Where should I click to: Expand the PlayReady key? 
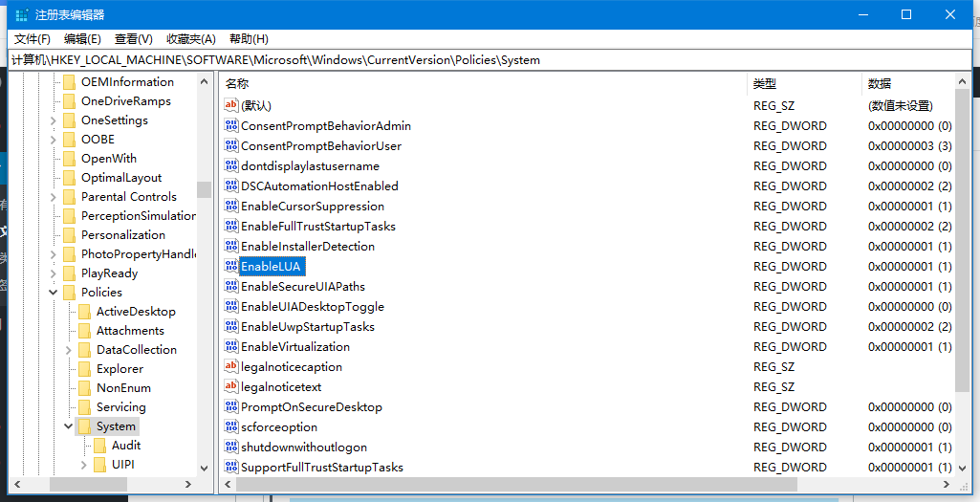click(54, 273)
